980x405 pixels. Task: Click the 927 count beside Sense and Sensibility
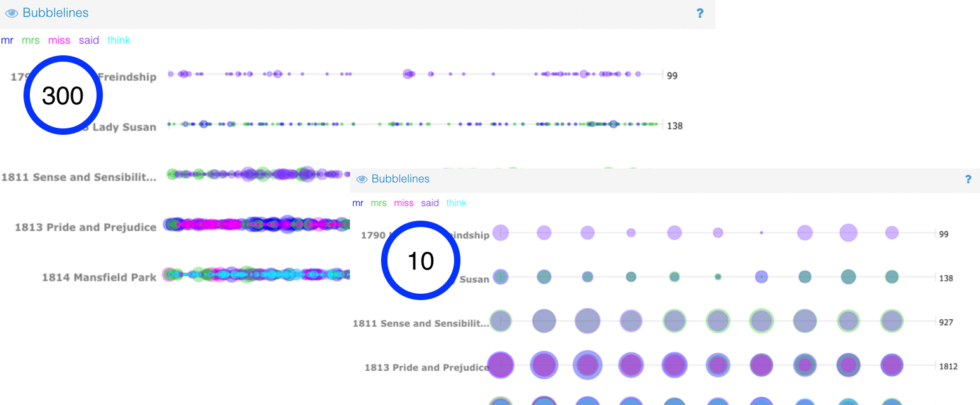[x=946, y=322]
